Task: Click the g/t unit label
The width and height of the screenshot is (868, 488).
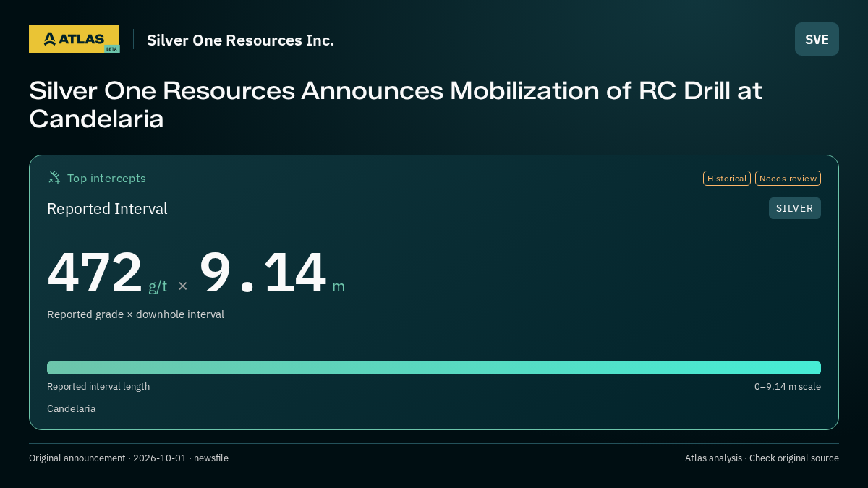Action: 158,286
